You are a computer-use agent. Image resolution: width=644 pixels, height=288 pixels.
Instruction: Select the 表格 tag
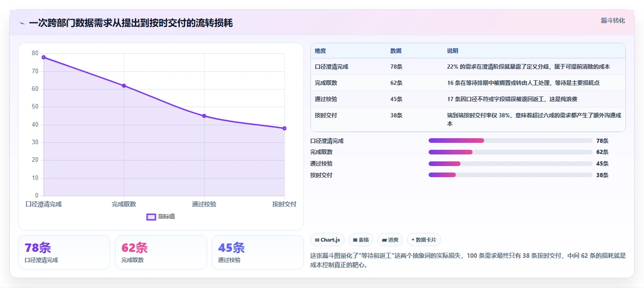(361, 240)
